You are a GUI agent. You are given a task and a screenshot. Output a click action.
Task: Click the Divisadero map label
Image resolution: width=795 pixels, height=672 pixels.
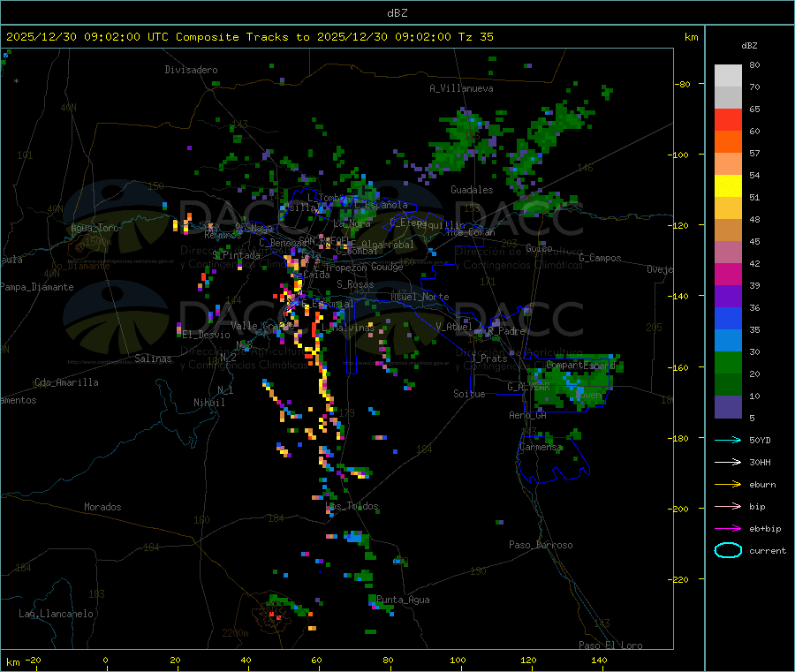pyautogui.click(x=191, y=70)
